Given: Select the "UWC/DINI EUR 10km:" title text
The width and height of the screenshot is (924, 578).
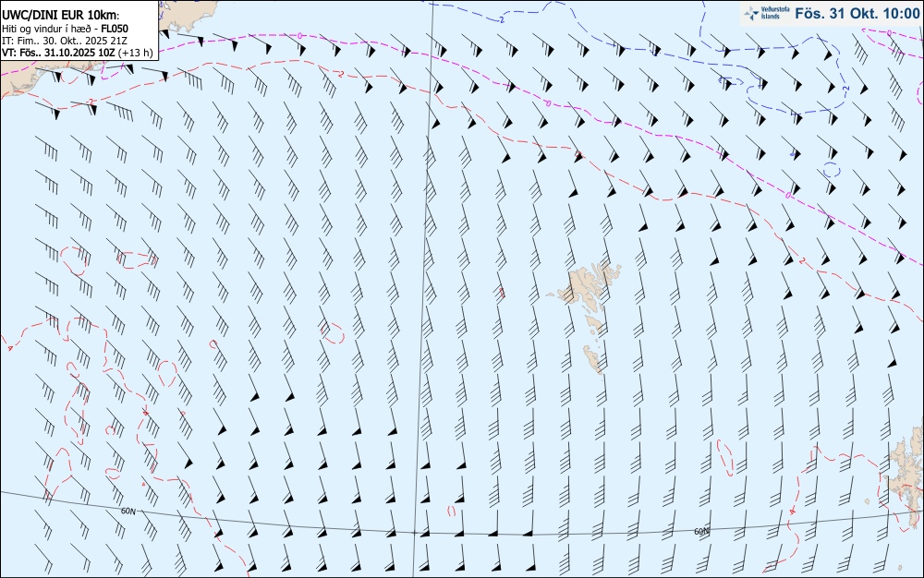Looking at the screenshot, I should 61,16.
